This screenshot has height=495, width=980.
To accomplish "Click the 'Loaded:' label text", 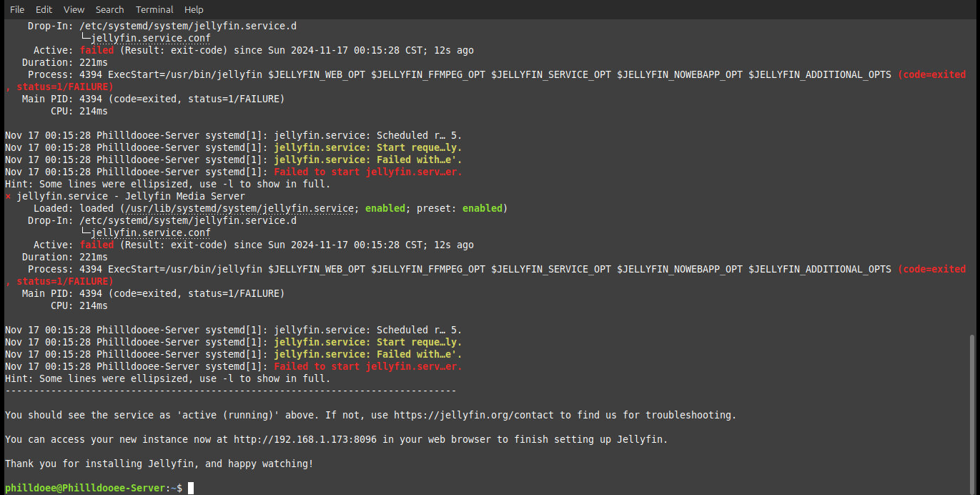I will tap(54, 208).
